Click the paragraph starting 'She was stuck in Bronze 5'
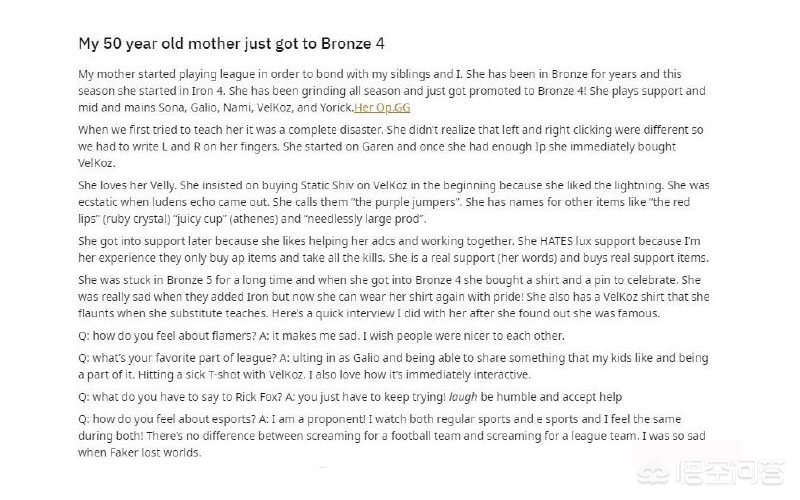800x500 pixels. coord(393,296)
